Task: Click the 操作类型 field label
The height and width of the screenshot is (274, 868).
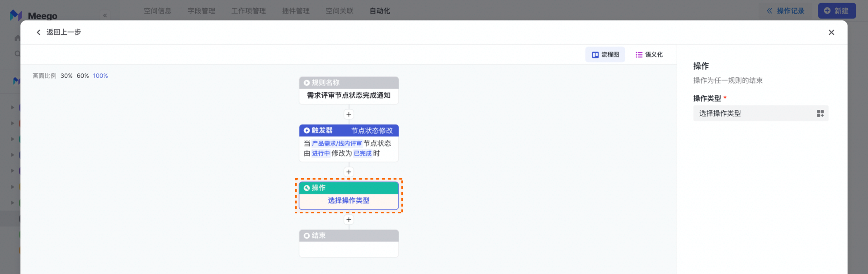Action: pyautogui.click(x=707, y=98)
